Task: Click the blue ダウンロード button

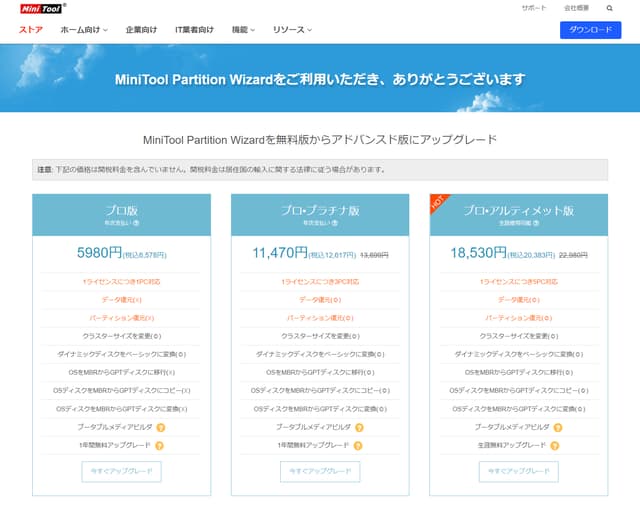Action: pos(591,30)
